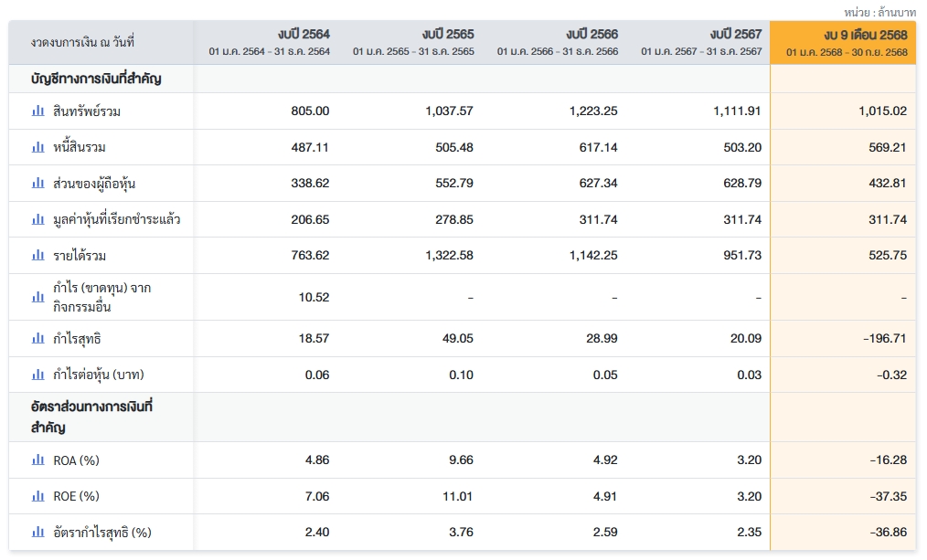The height and width of the screenshot is (560, 927).
Task: Click the บัญชีทางการเงินที่สำคัญ section heading
Action: tap(96, 79)
